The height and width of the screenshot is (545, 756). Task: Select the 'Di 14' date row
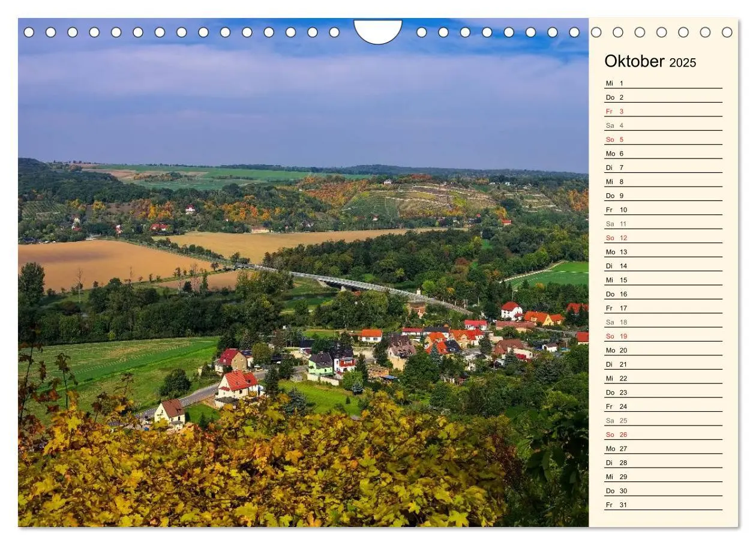click(x=663, y=265)
